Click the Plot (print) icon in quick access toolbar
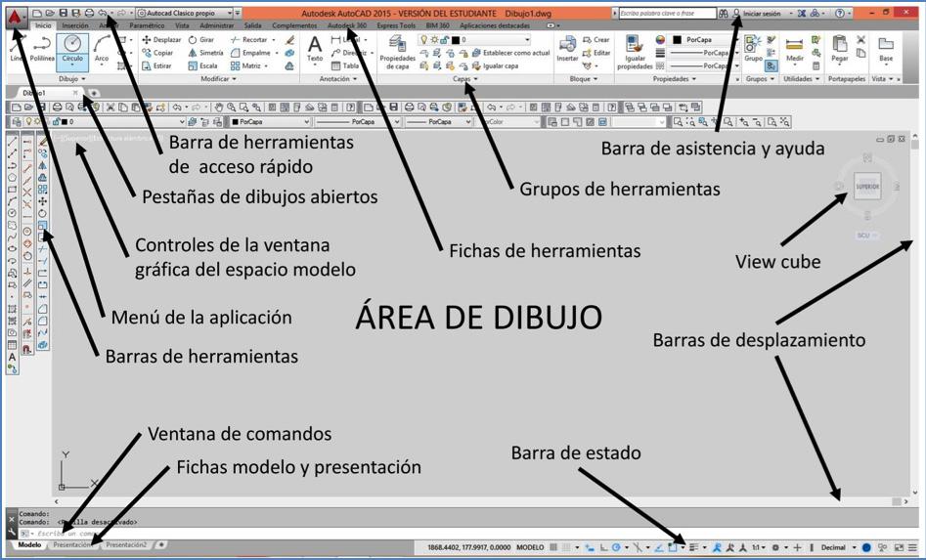 89,13
